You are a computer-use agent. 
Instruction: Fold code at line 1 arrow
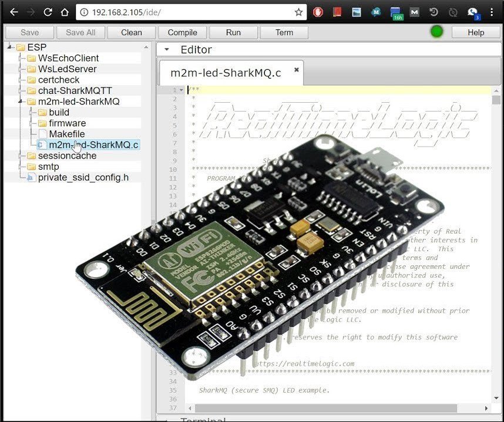(x=182, y=90)
